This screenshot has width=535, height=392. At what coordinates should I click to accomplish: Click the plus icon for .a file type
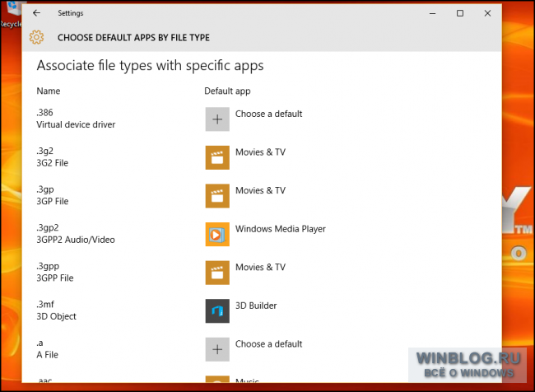217,349
